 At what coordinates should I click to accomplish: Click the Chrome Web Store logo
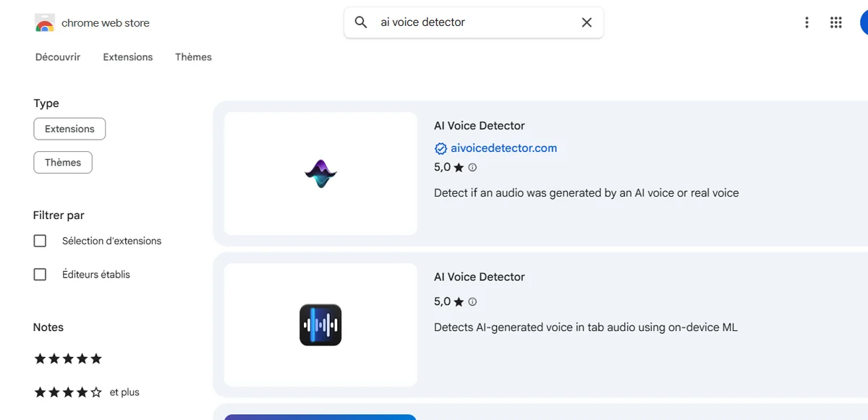[x=45, y=23]
